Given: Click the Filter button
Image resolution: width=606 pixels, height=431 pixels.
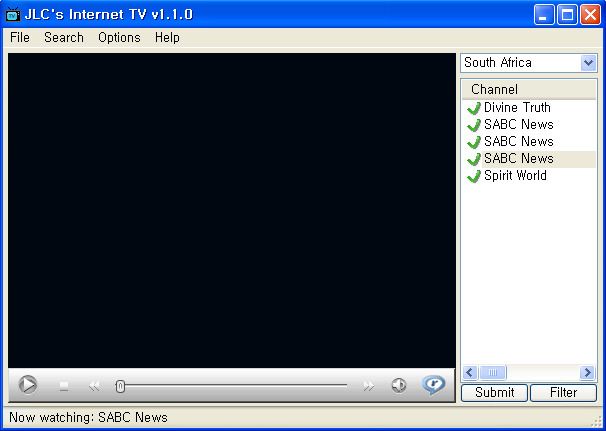Looking at the screenshot, I should click(563, 392).
